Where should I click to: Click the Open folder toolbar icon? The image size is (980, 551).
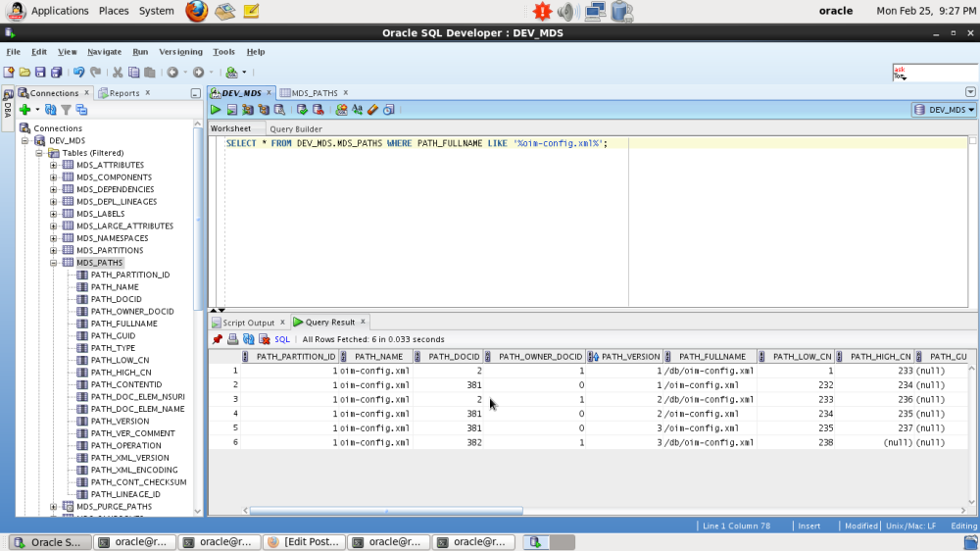coord(24,73)
